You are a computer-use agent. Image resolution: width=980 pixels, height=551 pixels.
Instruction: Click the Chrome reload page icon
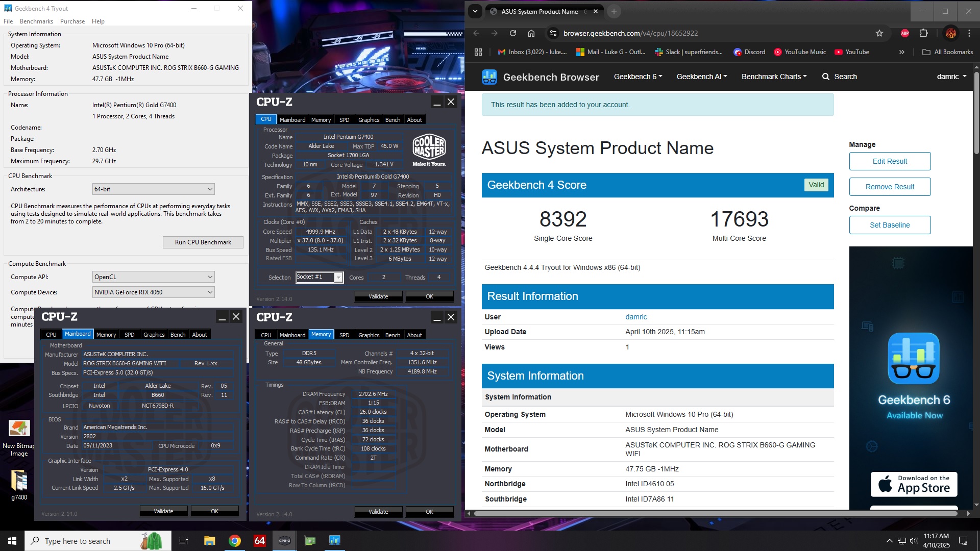pyautogui.click(x=512, y=33)
